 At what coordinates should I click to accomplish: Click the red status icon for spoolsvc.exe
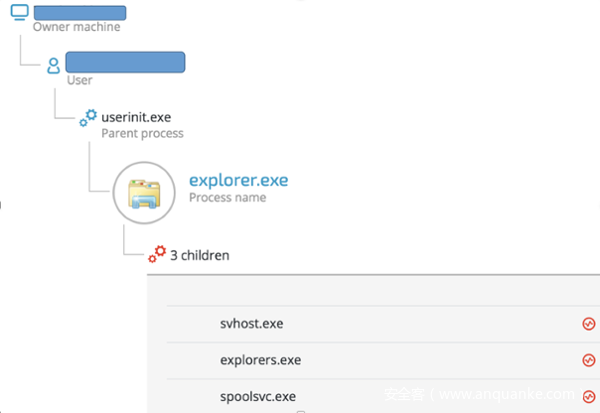click(588, 396)
